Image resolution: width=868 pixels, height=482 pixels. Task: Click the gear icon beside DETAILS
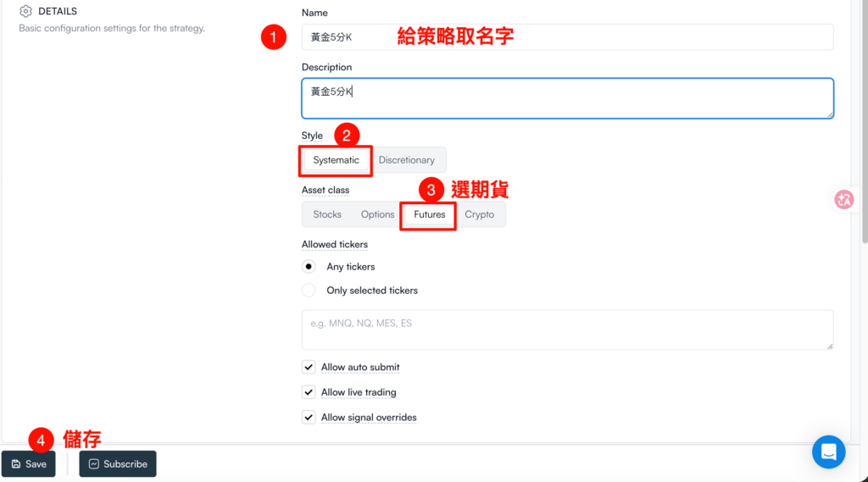tap(25, 12)
